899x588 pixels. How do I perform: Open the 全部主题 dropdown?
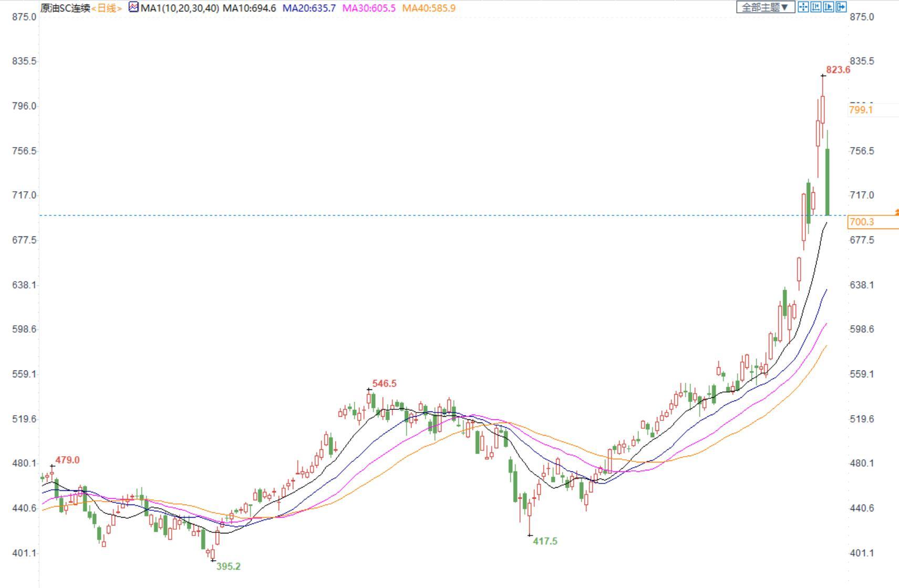click(x=765, y=7)
